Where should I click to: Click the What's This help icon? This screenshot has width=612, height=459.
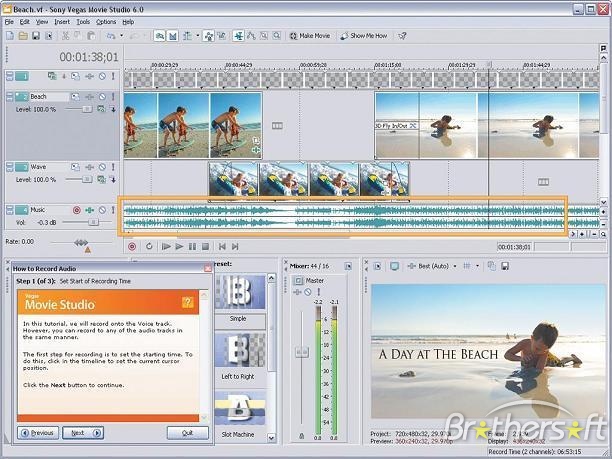tap(402, 36)
